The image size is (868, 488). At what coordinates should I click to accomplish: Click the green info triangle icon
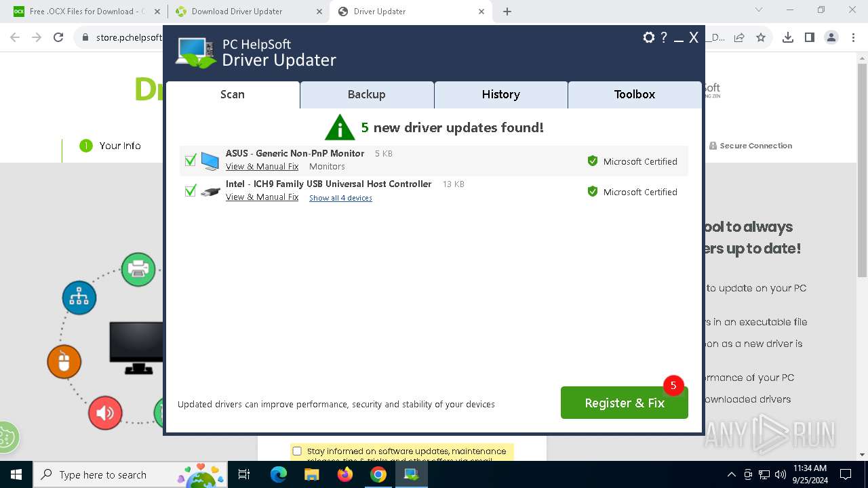(340, 127)
